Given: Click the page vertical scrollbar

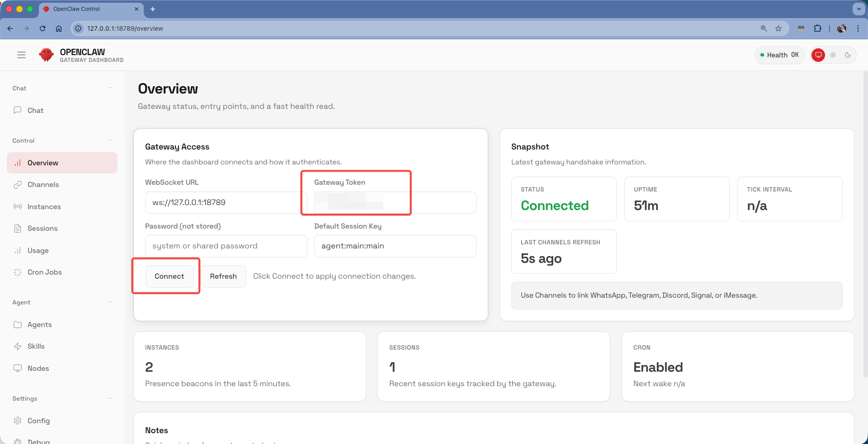Looking at the screenshot, I should pyautogui.click(x=865, y=226).
